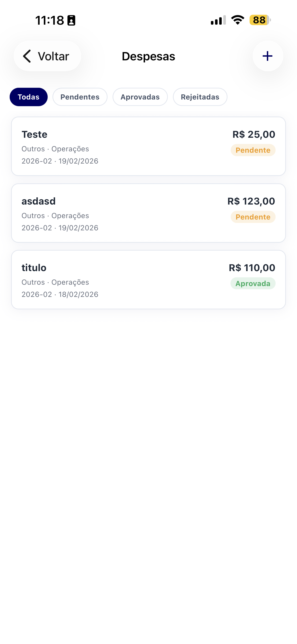Screen dimensions: 297x644
Task: Open the asdasd expense entry
Action: [125, 213]
